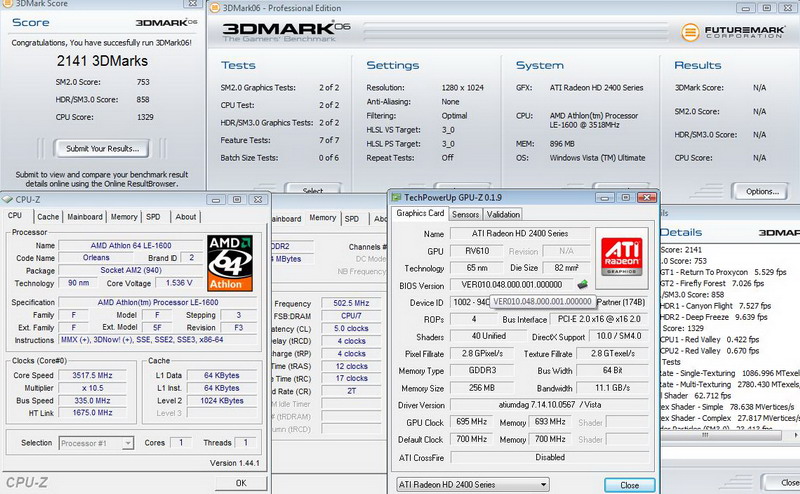Select the Graphics Card tab in GPU-Z
The image size is (800, 494).
[420, 213]
